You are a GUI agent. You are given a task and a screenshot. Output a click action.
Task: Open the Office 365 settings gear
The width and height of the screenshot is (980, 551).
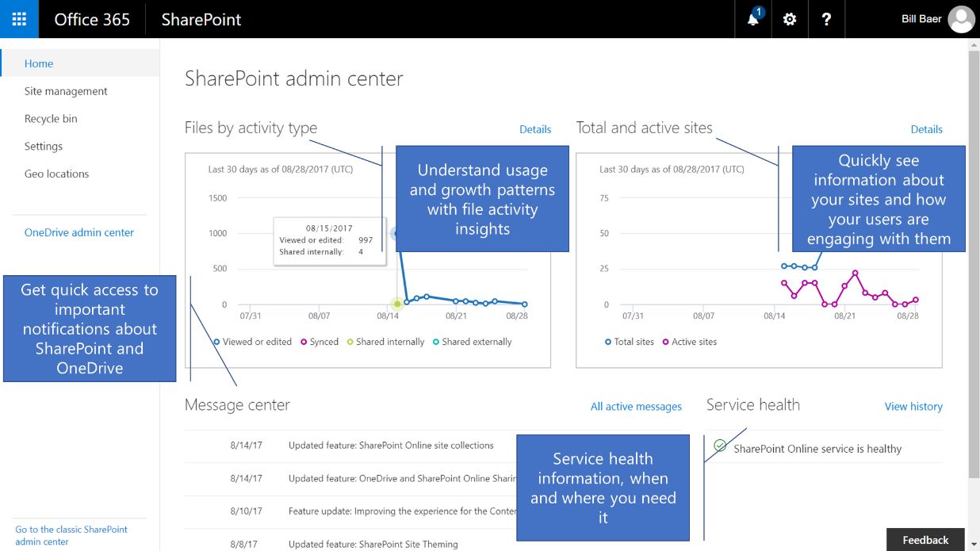(x=789, y=19)
